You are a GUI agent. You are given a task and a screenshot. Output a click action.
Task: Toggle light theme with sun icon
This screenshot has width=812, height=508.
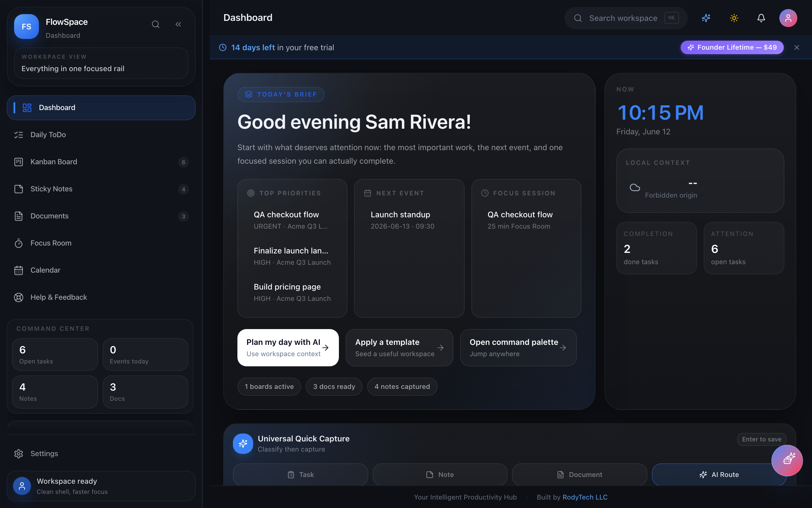734,18
